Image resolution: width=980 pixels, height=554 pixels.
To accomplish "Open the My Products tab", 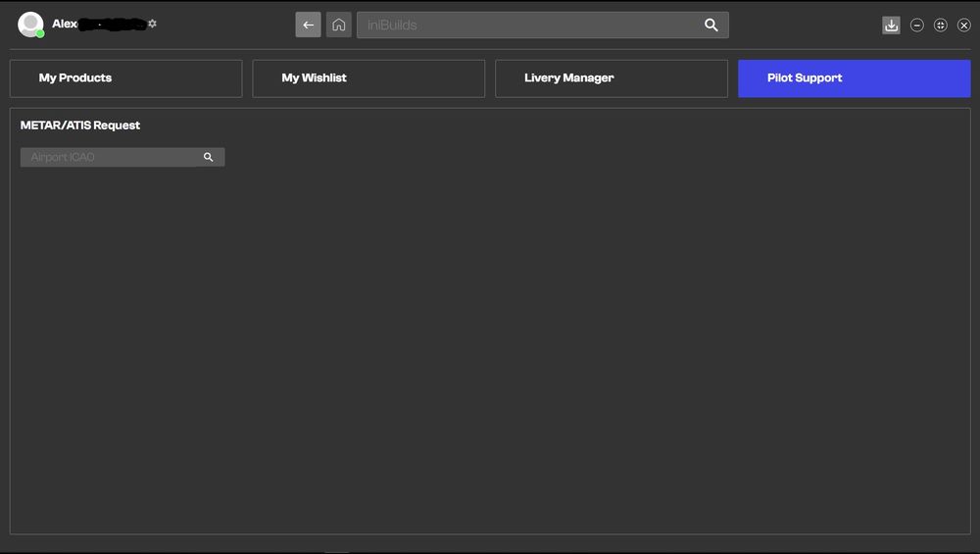I will point(125,78).
